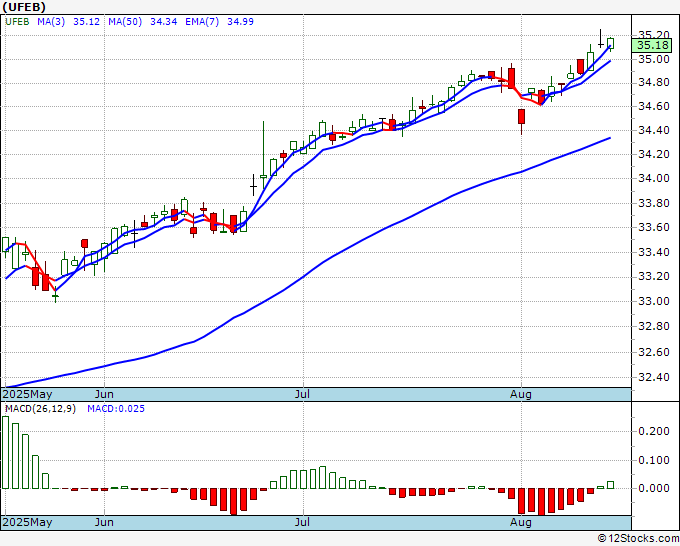Click Aug on the MACD panel axis
The width and height of the screenshot is (680, 546).
521,522
